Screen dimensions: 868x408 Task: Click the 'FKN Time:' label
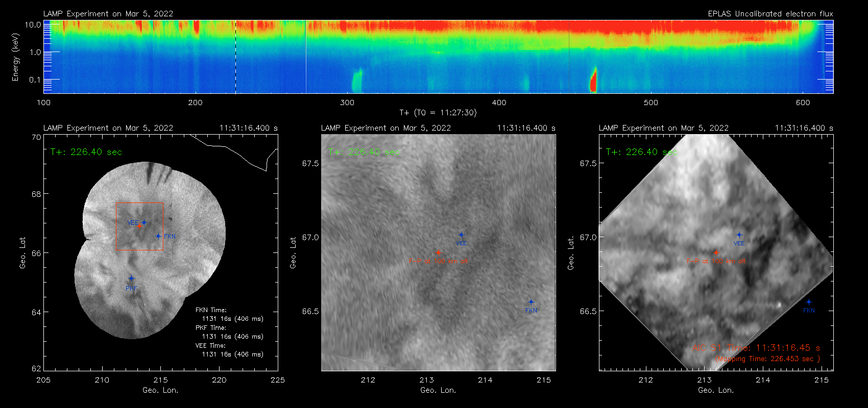[211, 310]
